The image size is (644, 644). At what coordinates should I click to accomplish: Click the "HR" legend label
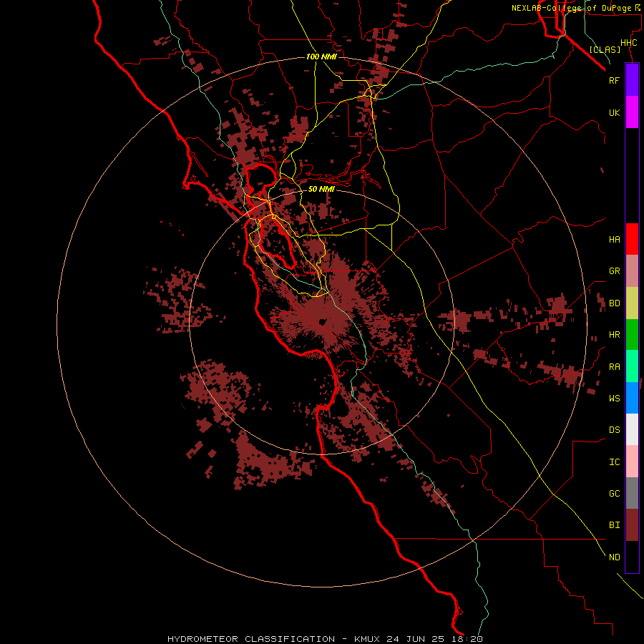(x=615, y=335)
